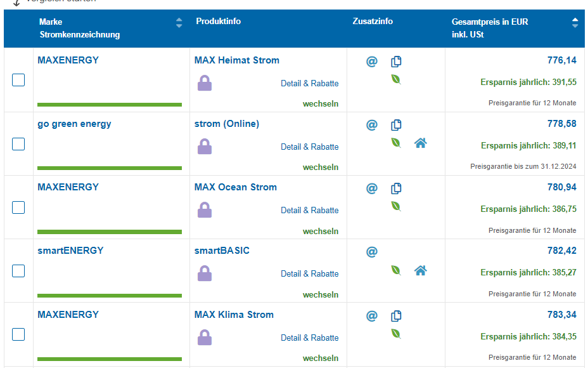The height and width of the screenshot is (368, 588).
Task: Sort by Marke using the sort arrows
Action: 179,23
